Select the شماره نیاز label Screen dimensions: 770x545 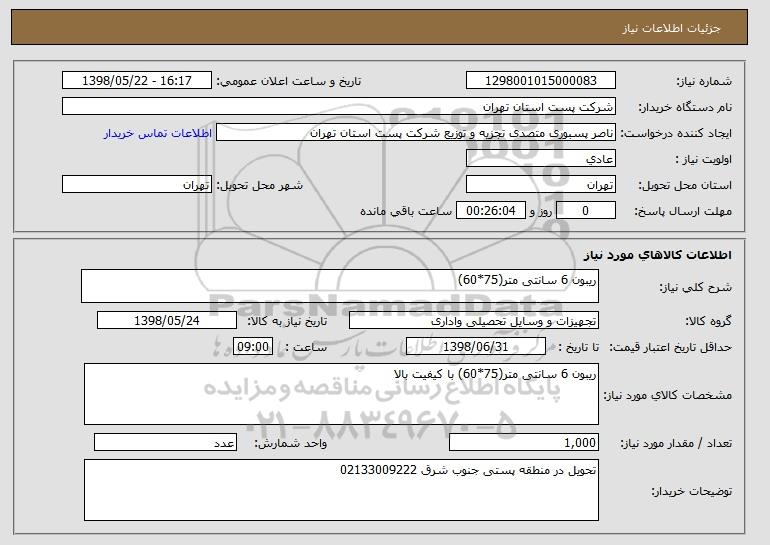click(704, 81)
